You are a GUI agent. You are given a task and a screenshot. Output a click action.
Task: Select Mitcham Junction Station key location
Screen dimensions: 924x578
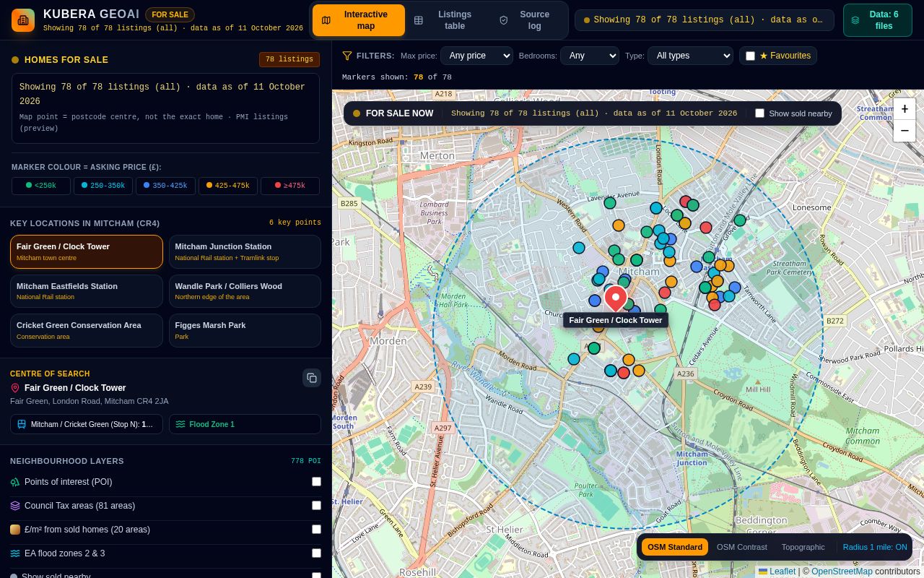(245, 251)
